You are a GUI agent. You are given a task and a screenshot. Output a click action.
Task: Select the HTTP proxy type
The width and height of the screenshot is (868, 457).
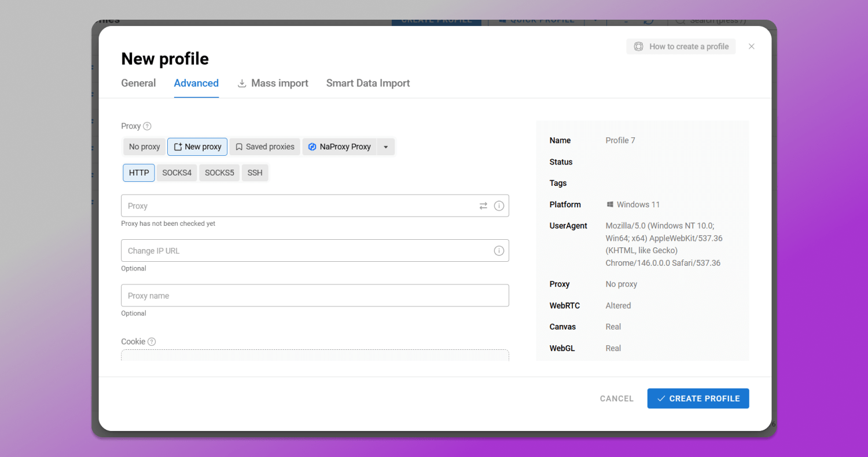[139, 173]
